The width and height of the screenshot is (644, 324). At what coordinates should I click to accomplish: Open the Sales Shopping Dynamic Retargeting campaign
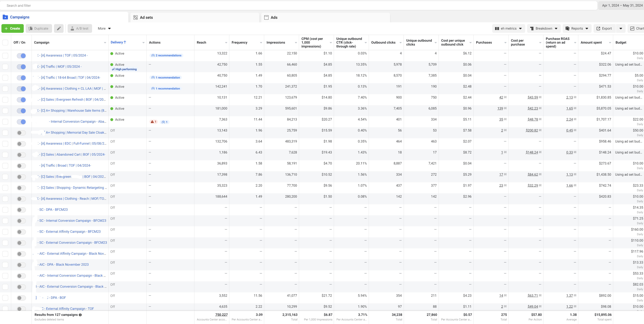pyautogui.click(x=74, y=188)
